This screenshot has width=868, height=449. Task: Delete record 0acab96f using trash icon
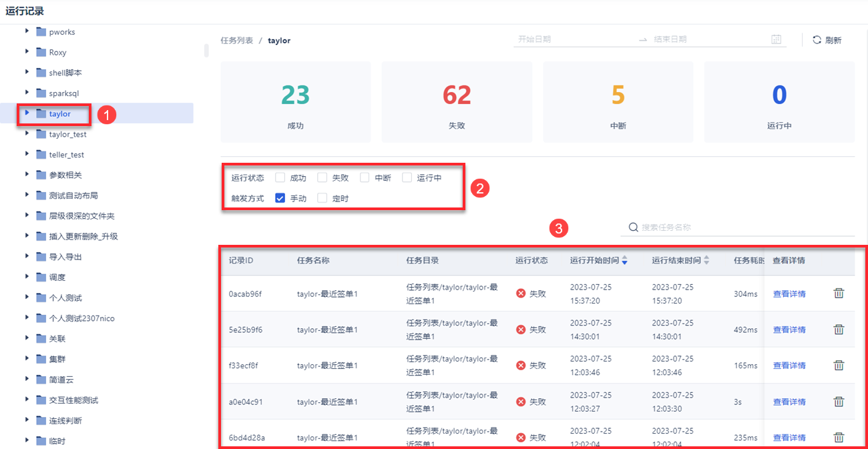pos(839,293)
